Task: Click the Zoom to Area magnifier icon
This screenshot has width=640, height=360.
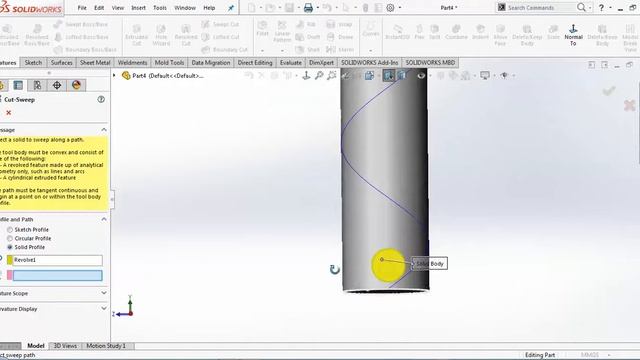Action: [332, 75]
